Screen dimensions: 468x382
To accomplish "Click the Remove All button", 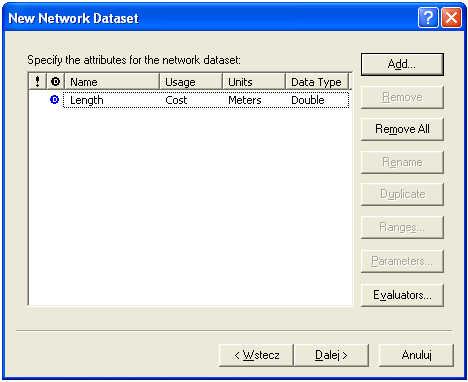I will (402, 129).
